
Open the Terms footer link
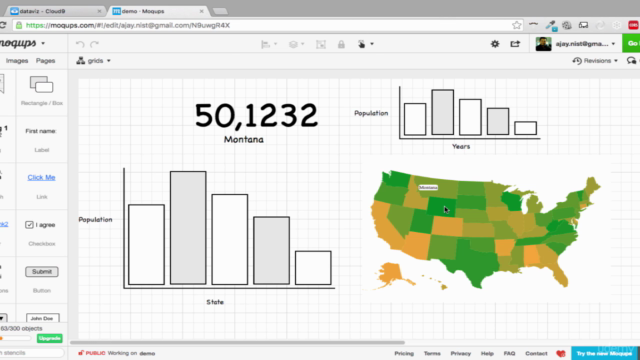432,353
